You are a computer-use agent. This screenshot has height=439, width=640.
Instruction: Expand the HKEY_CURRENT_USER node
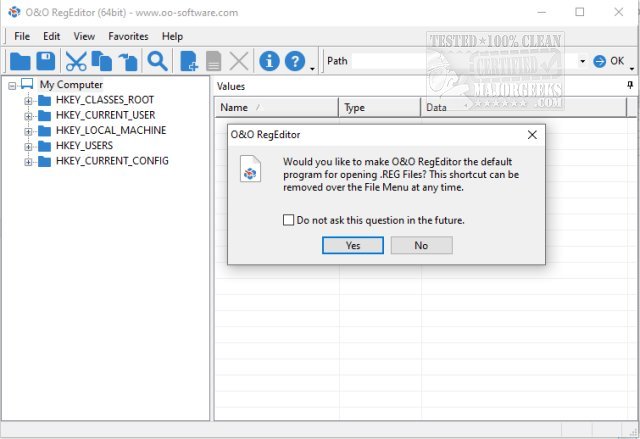coord(28,116)
